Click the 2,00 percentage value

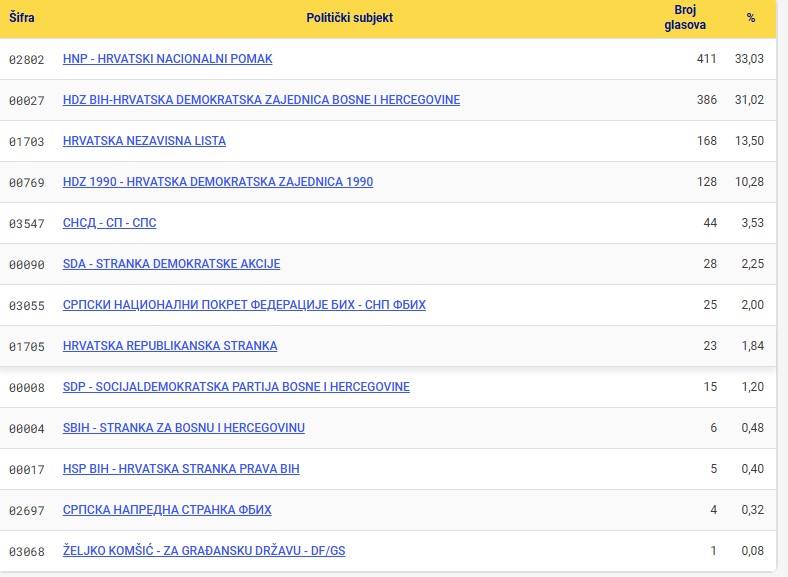pos(752,305)
